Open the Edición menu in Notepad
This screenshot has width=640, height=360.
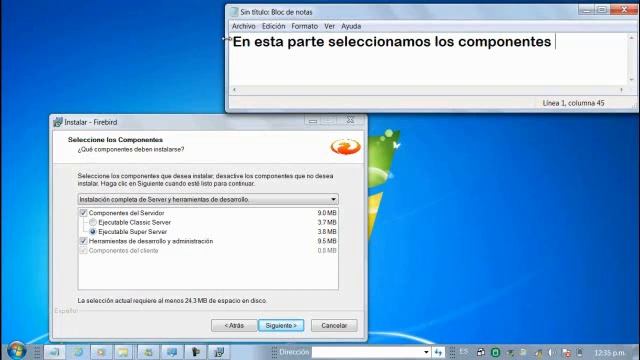click(x=273, y=26)
